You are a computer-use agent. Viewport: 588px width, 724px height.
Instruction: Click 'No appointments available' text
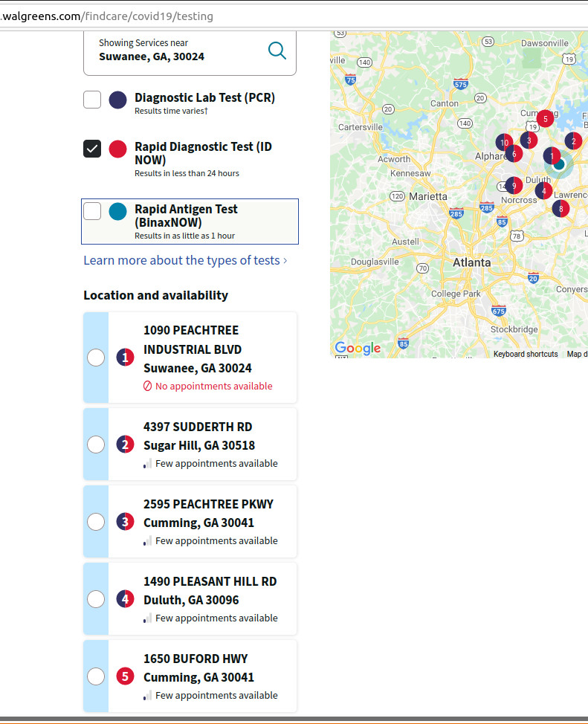tap(214, 386)
